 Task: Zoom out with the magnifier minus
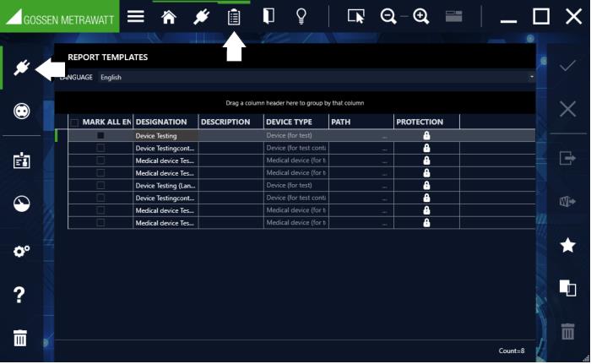(388, 17)
